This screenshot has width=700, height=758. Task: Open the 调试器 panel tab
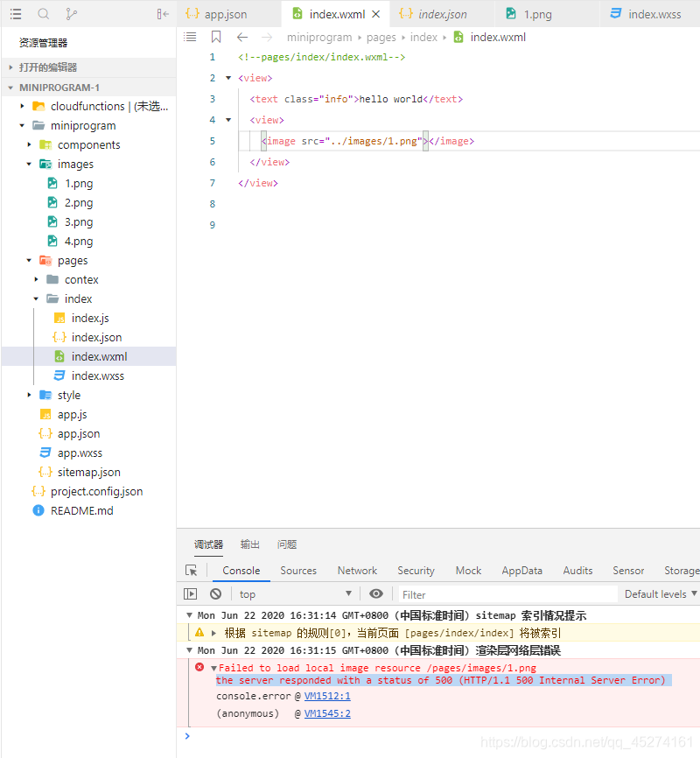[209, 544]
